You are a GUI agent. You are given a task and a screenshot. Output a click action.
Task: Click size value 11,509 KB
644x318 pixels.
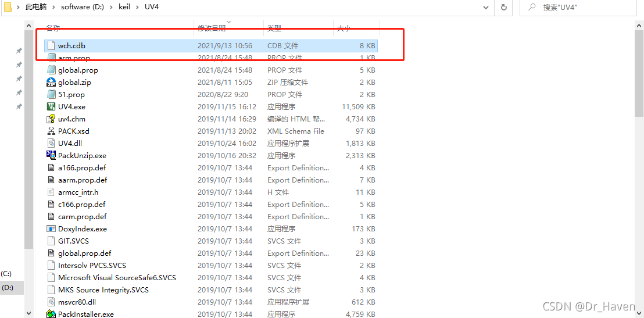tap(359, 107)
